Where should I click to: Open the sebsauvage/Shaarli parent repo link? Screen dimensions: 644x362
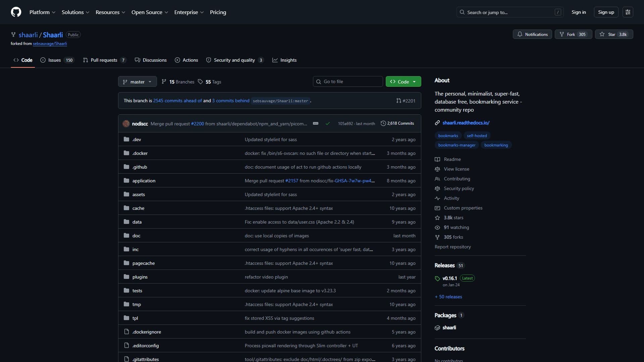click(x=50, y=44)
